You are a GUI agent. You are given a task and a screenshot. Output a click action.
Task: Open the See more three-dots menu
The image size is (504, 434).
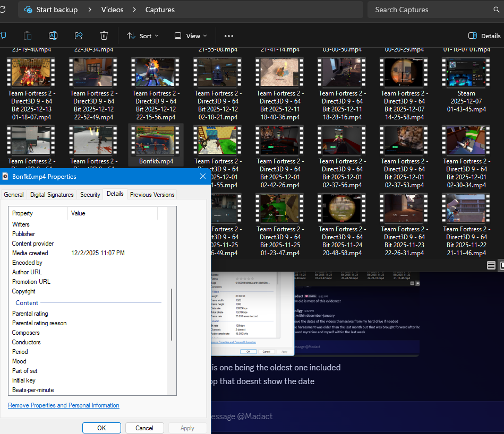[229, 36]
